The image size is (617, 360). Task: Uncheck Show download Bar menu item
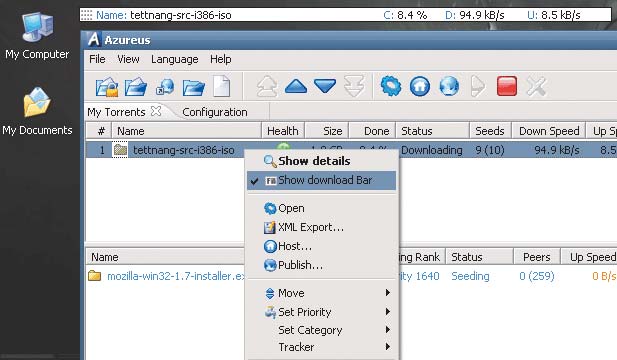pos(321,180)
